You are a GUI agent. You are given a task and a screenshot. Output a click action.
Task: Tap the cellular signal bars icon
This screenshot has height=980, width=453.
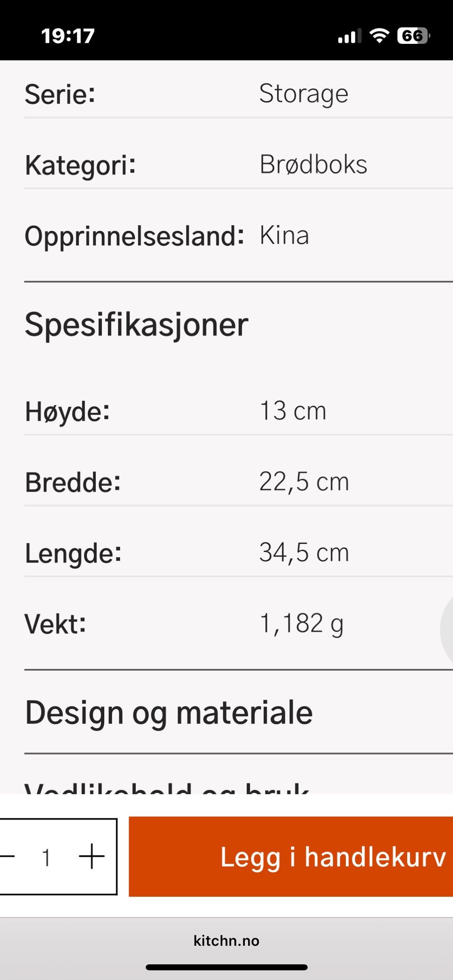click(349, 36)
